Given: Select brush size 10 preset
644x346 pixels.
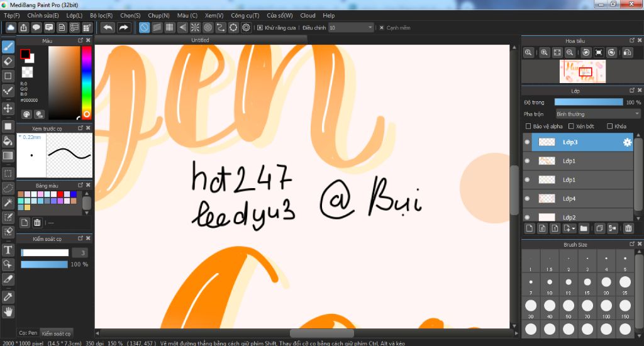Looking at the screenshot, I should pyautogui.click(x=550, y=285).
